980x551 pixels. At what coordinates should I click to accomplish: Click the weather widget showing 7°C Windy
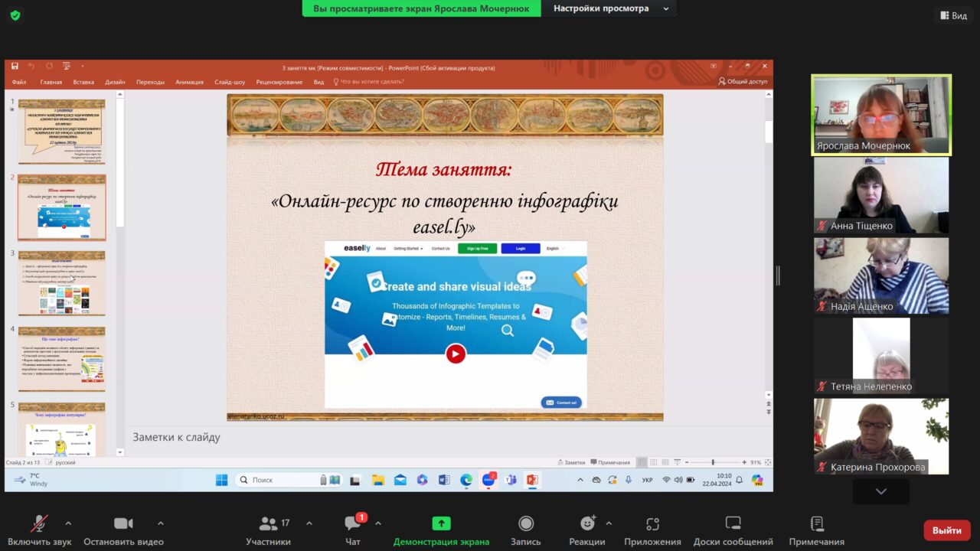coord(31,480)
